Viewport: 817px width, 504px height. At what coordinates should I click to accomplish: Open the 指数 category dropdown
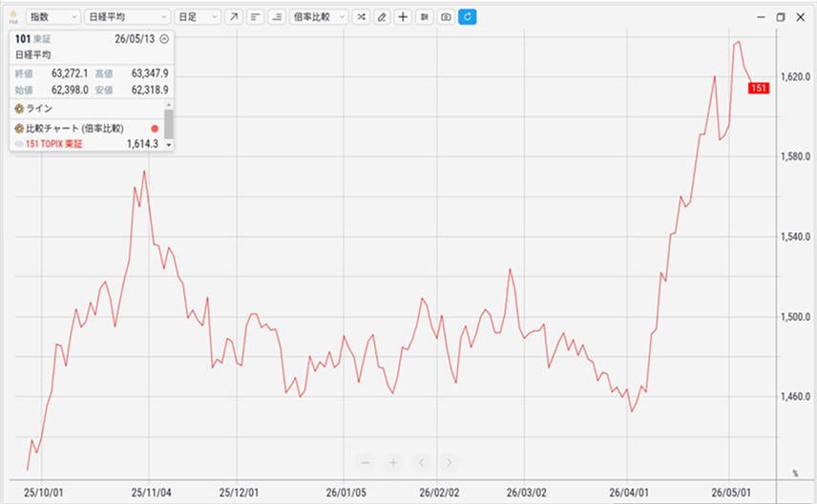tap(53, 17)
